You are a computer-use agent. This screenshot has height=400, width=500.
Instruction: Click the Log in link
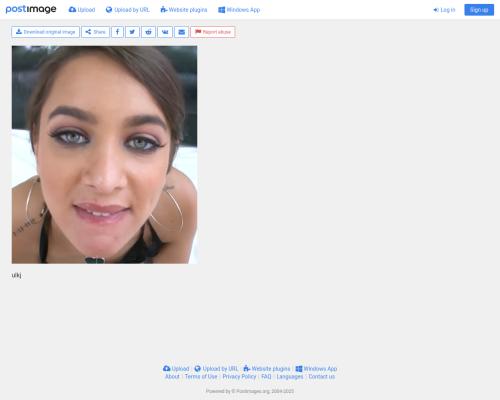444,10
